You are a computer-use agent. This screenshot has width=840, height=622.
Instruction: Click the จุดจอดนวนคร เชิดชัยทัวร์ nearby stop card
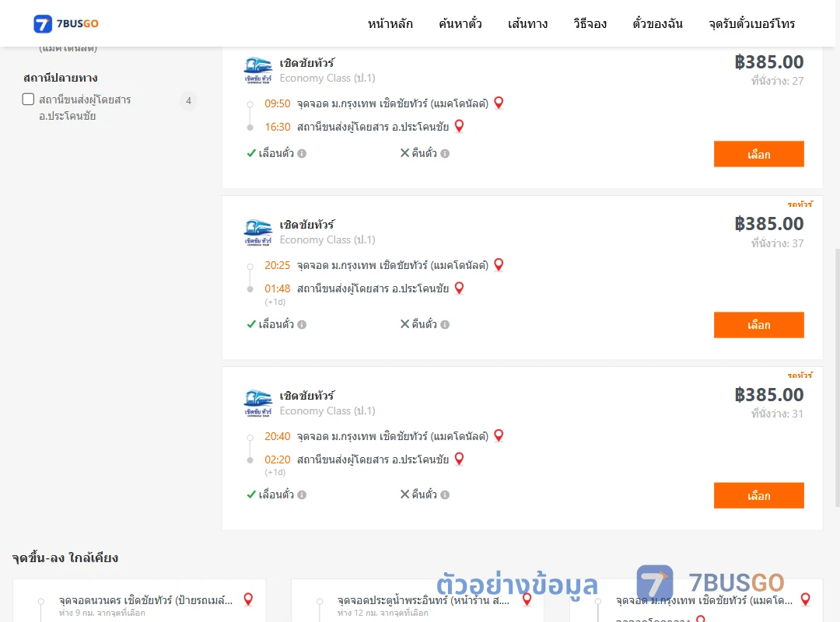[x=139, y=600]
